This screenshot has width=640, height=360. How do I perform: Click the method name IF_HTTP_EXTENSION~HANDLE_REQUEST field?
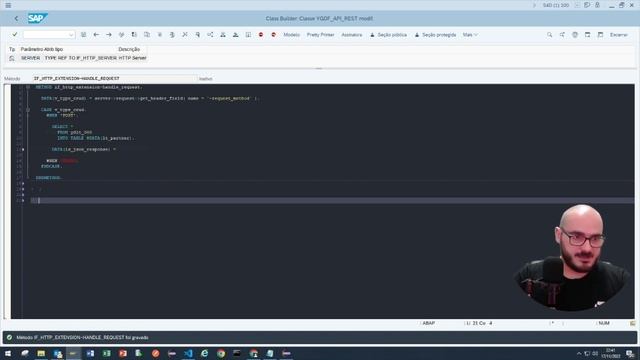[114, 78]
